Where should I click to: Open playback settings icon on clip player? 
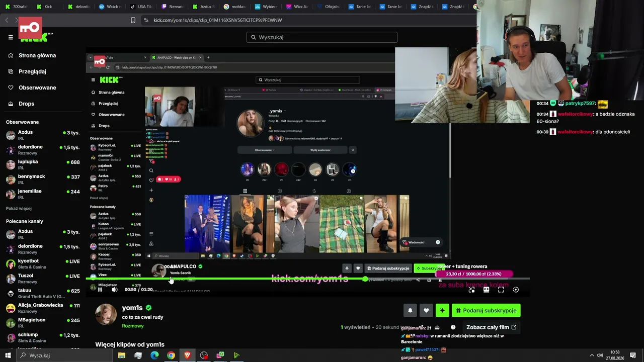(x=516, y=290)
